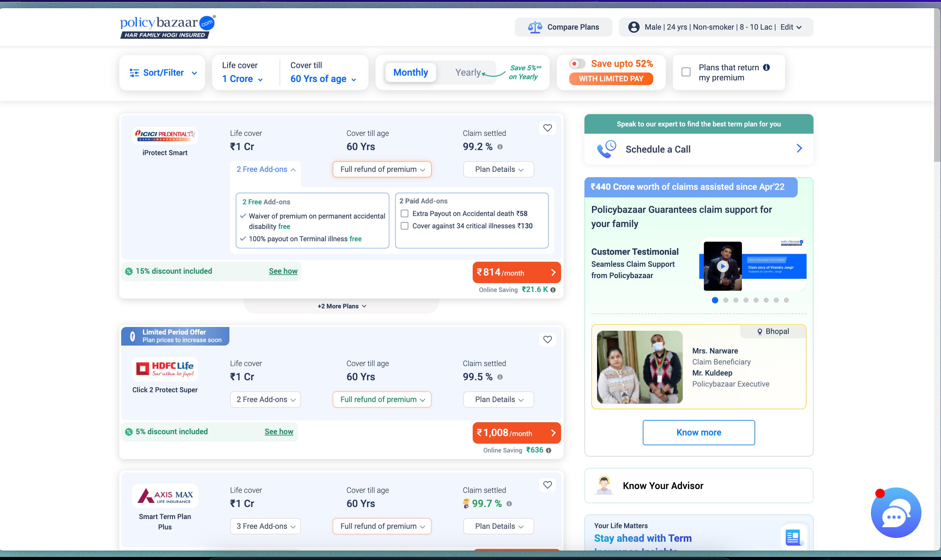Open the Cover till 60 Yrs of age dropdown
The width and height of the screenshot is (941, 560).
tap(323, 79)
